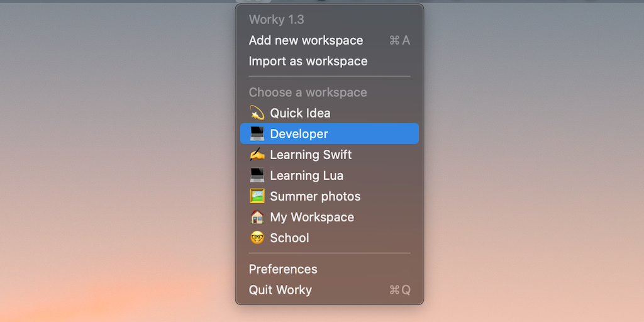
Task: Pick the Learning Lua workspace entry
Action: pos(306,175)
